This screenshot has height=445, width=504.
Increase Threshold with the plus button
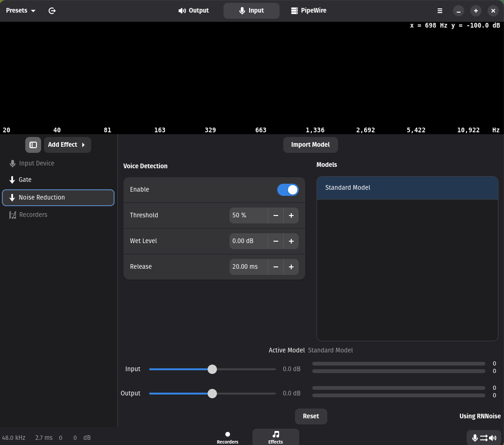(x=291, y=215)
